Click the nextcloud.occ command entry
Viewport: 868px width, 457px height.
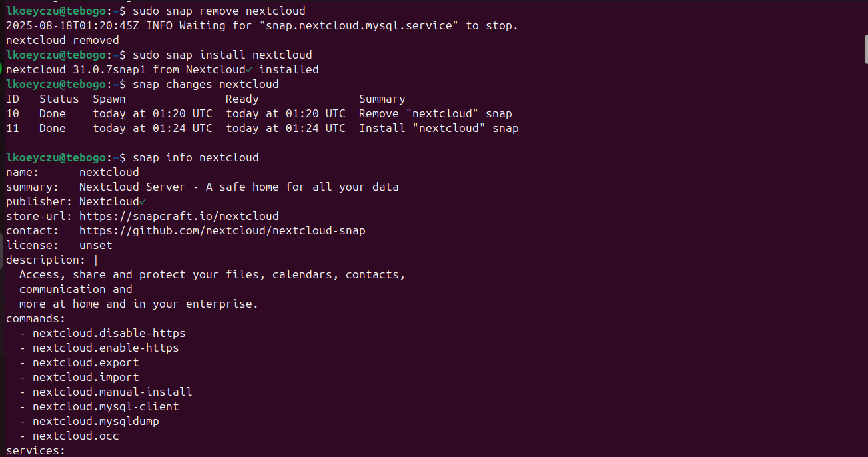(x=76, y=436)
